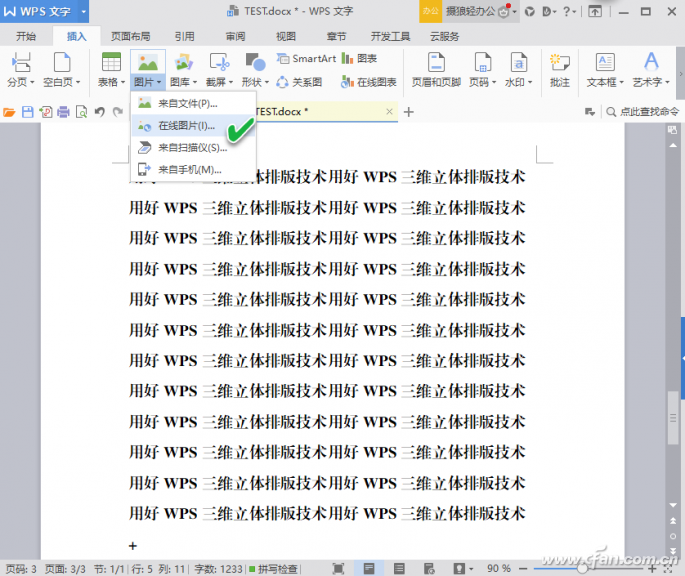Expand the 页码 dropdown arrow
The height and width of the screenshot is (576, 685).
click(x=494, y=82)
